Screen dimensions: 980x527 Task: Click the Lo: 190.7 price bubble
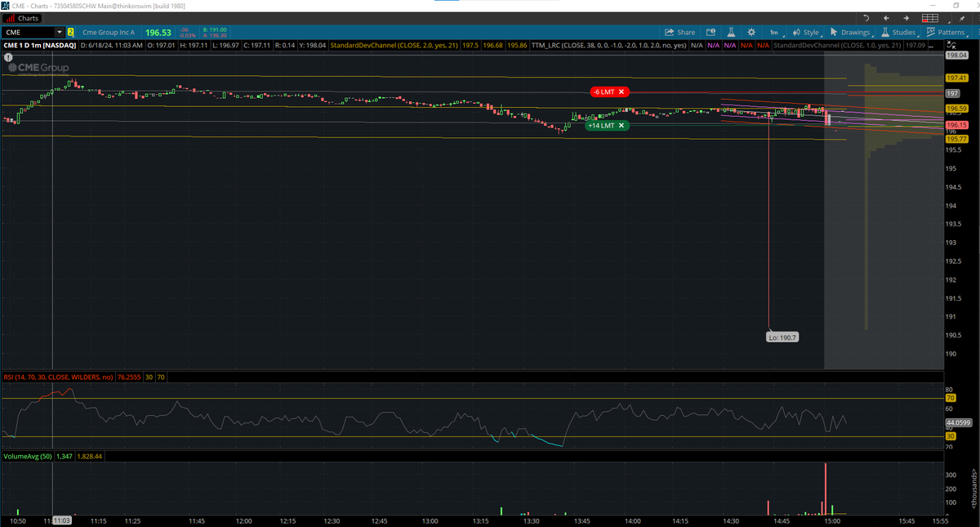tap(782, 337)
